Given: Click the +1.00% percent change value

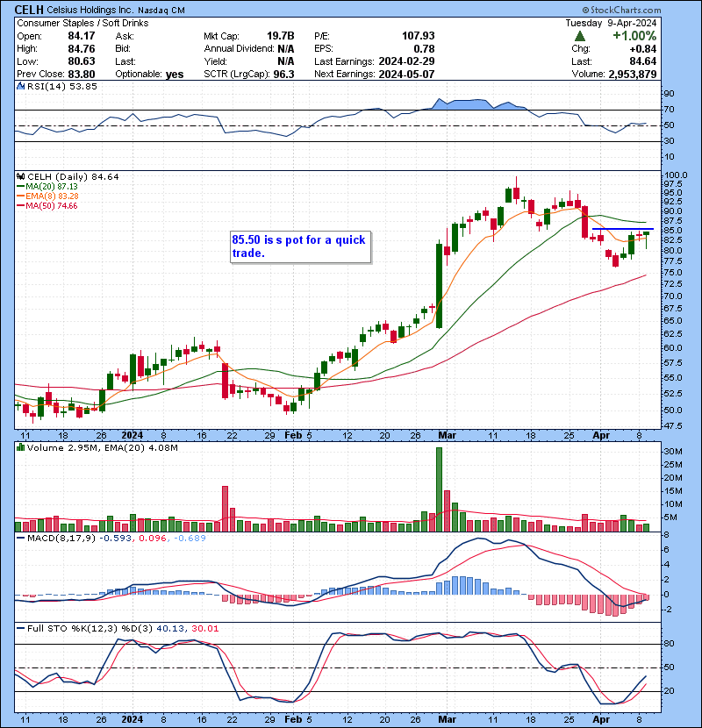Looking at the screenshot, I should pos(634,36).
